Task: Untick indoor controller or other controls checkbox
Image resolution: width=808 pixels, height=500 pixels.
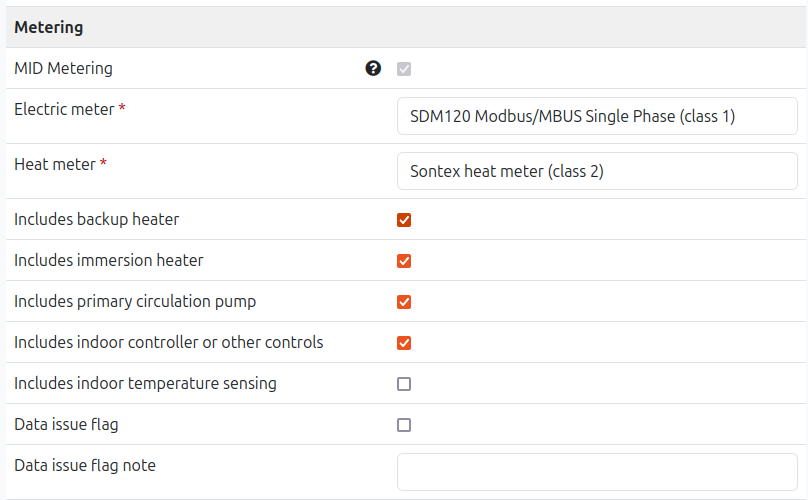Action: coord(404,343)
